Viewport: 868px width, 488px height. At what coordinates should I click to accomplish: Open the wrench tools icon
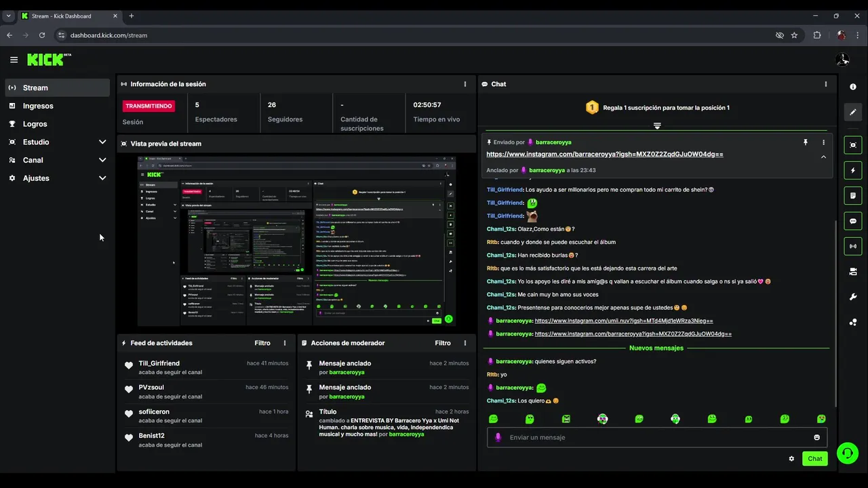853,297
